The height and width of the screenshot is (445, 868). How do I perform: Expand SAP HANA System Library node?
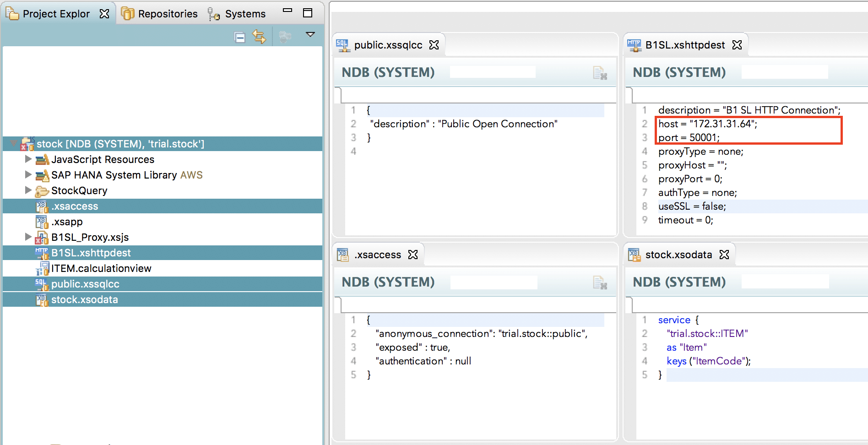click(28, 174)
